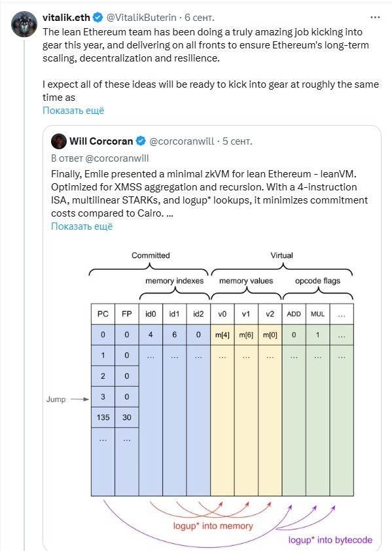
Task: Click the main tweet body text
Action: click(x=211, y=65)
